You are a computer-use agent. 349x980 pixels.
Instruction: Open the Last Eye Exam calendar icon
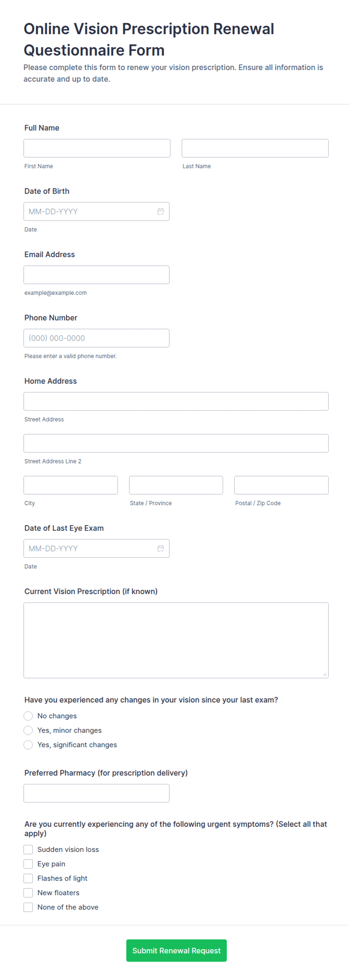[161, 549]
